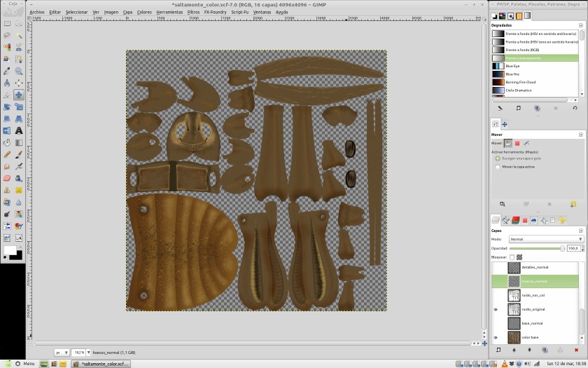
Task: Duplicate the selected layer
Action: tap(545, 350)
